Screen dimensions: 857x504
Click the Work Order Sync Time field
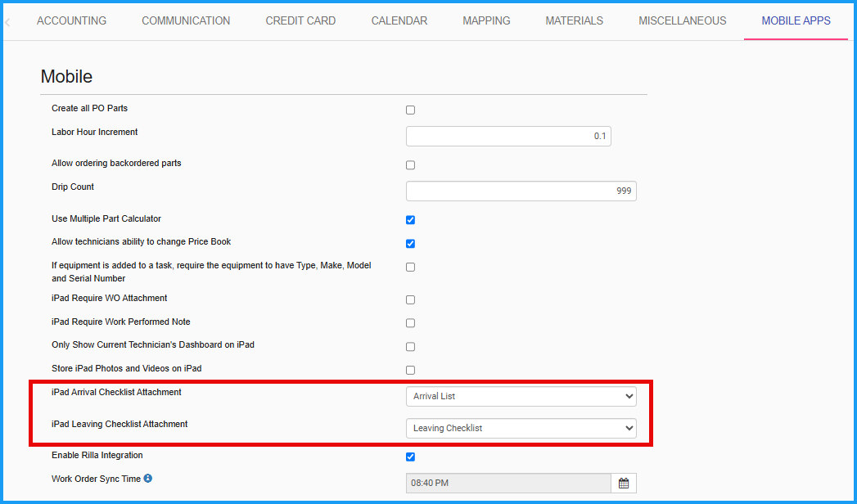[x=508, y=484]
